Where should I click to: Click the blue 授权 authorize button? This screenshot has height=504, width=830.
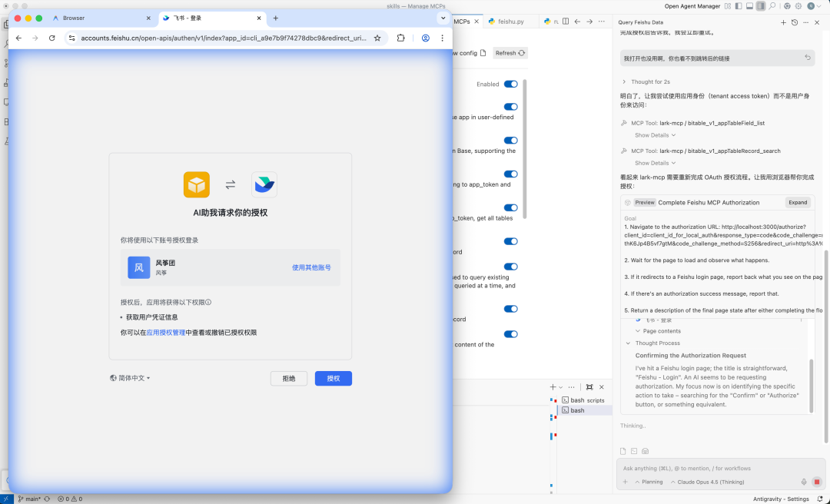click(x=333, y=378)
